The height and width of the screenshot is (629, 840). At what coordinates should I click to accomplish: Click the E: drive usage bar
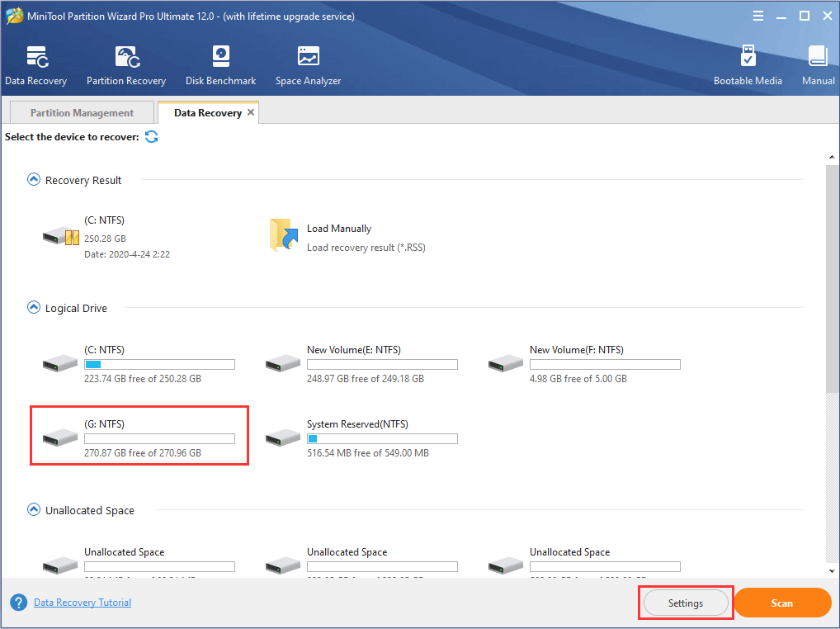[x=383, y=364]
